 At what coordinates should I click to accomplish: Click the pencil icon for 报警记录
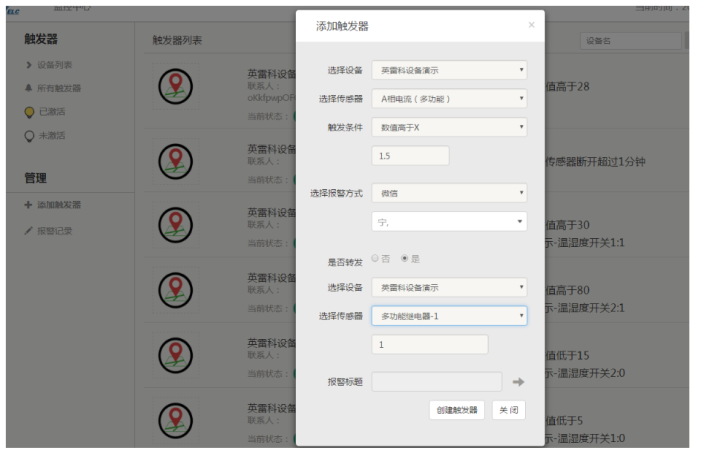[28, 230]
